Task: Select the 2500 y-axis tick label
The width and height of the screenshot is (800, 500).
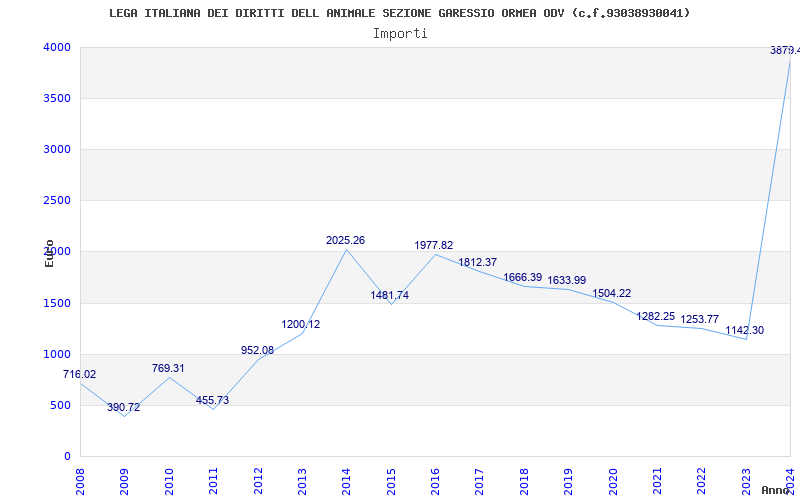Action: click(57, 201)
